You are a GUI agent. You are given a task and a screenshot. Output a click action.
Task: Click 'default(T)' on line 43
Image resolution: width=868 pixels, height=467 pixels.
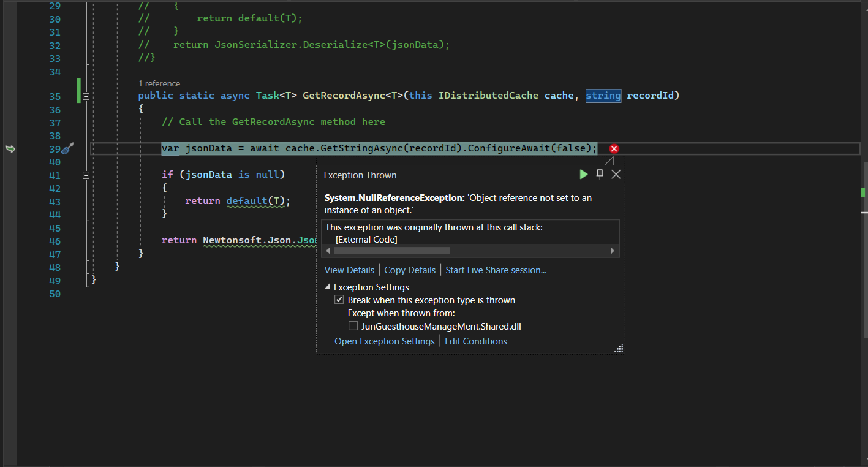tap(255, 200)
